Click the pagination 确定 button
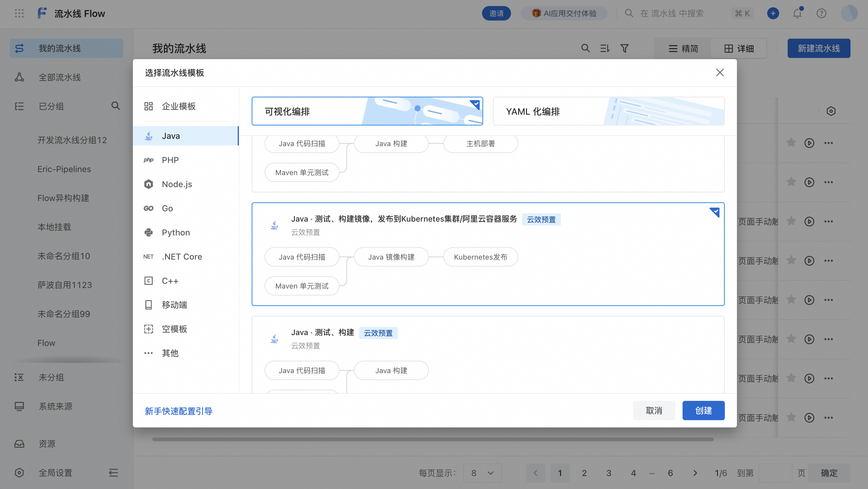 pyautogui.click(x=829, y=473)
